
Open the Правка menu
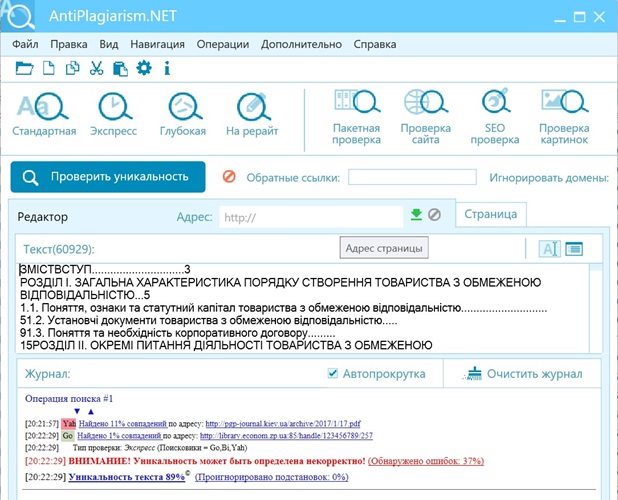pos(69,44)
